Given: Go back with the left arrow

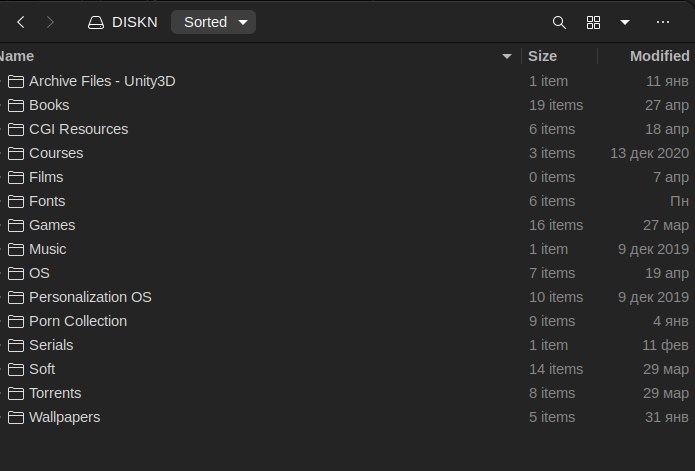Looking at the screenshot, I should point(21,22).
